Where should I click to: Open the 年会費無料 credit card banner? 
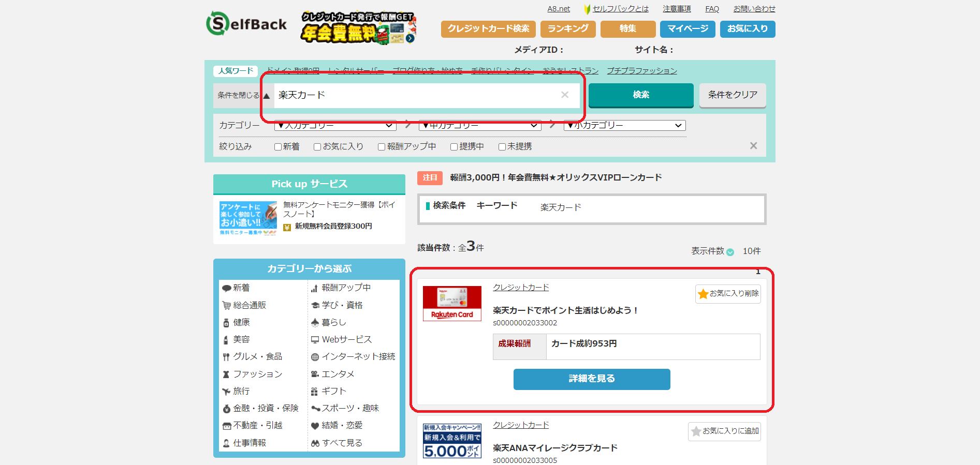[358, 28]
